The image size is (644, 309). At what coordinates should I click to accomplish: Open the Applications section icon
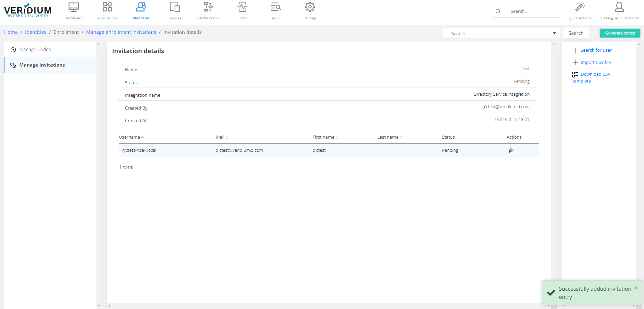(x=107, y=7)
